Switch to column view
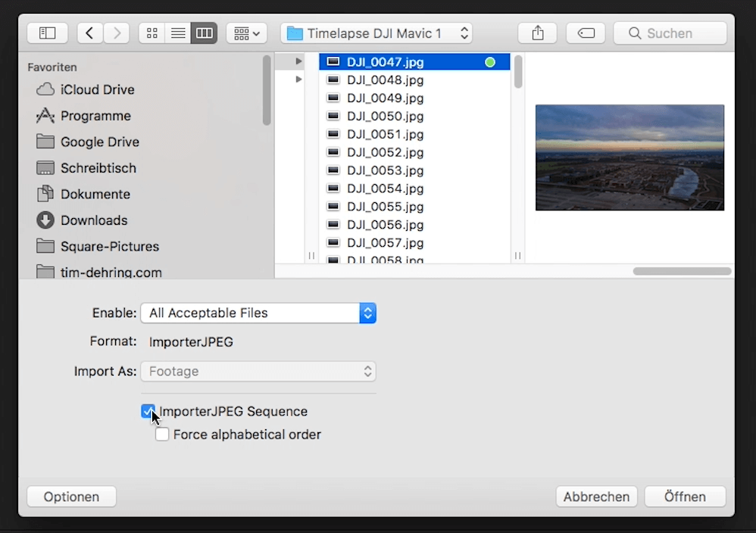756x533 pixels. (x=204, y=33)
